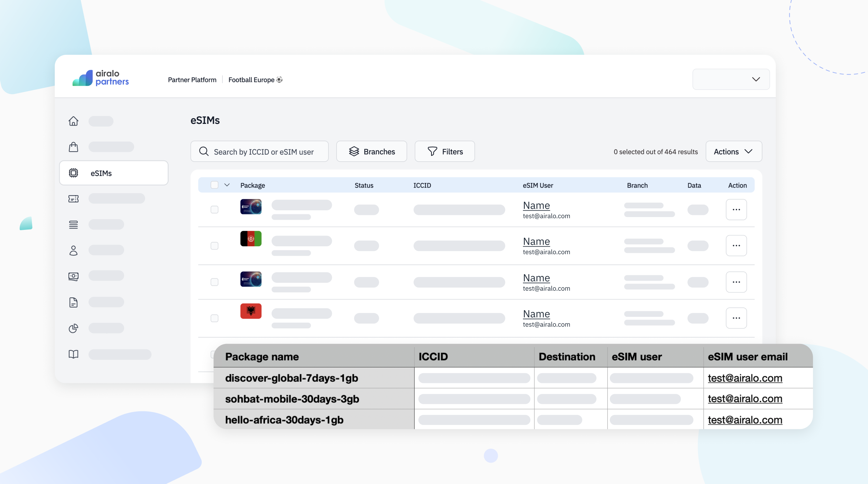Open the shopping bag sidebar icon
Image resolution: width=868 pixels, height=484 pixels.
(x=73, y=147)
